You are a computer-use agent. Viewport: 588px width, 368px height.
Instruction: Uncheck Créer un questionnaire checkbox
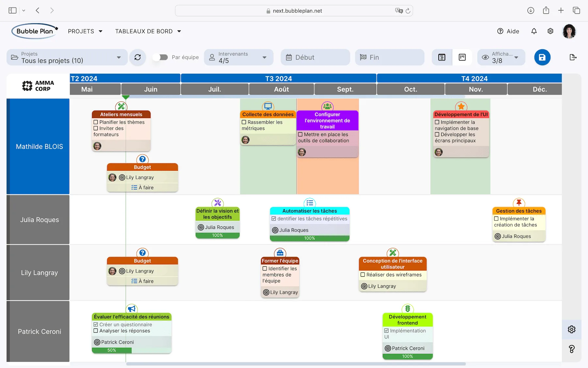point(96,324)
